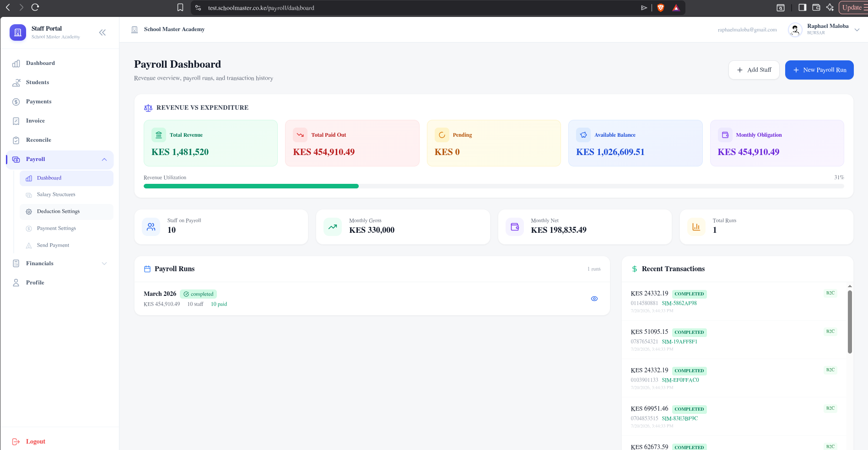Click the Staff on Payroll people icon

tap(151, 227)
